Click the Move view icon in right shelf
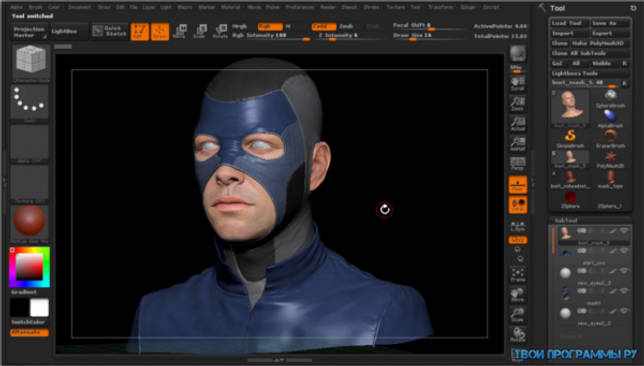Image resolution: width=644 pixels, height=366 pixels. [518, 295]
